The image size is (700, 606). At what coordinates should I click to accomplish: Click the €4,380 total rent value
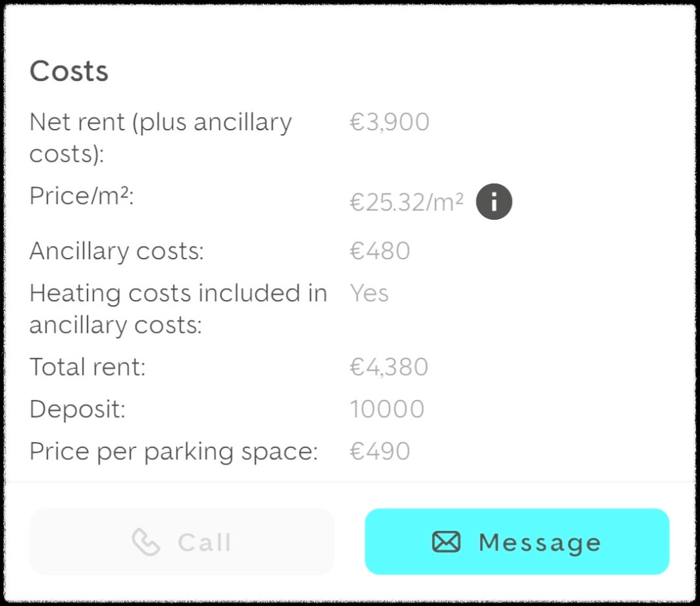click(389, 367)
